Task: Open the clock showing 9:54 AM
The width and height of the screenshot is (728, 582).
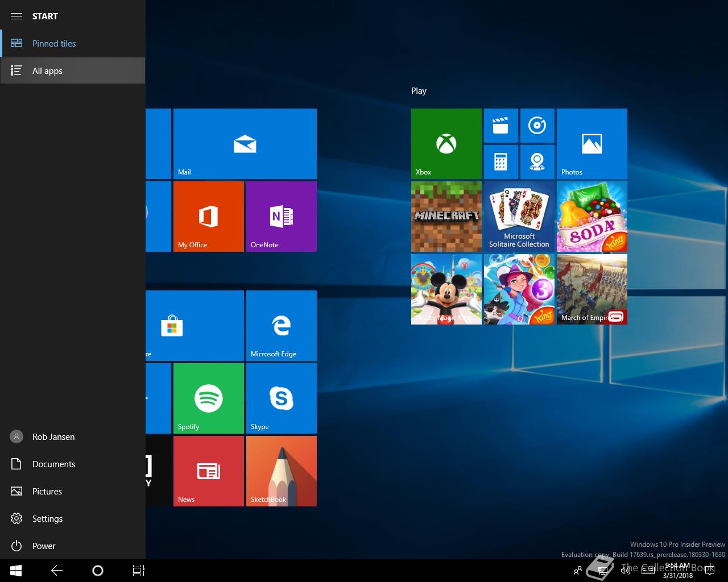Action: [677, 571]
